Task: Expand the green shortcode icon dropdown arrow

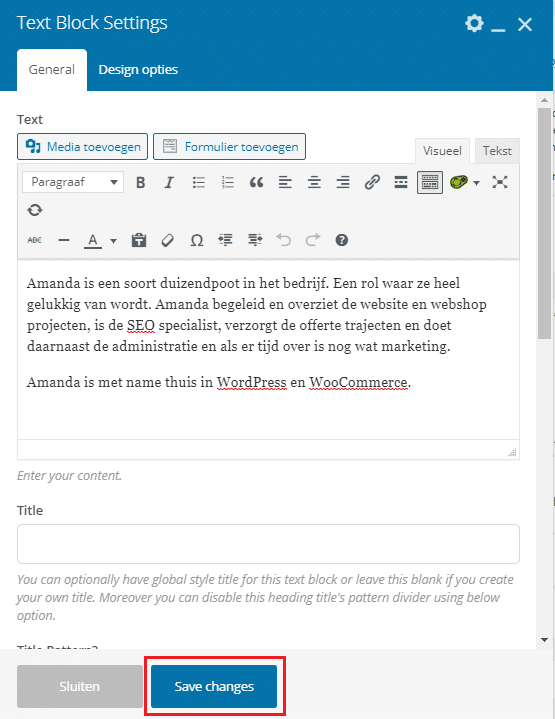Action: (477, 183)
